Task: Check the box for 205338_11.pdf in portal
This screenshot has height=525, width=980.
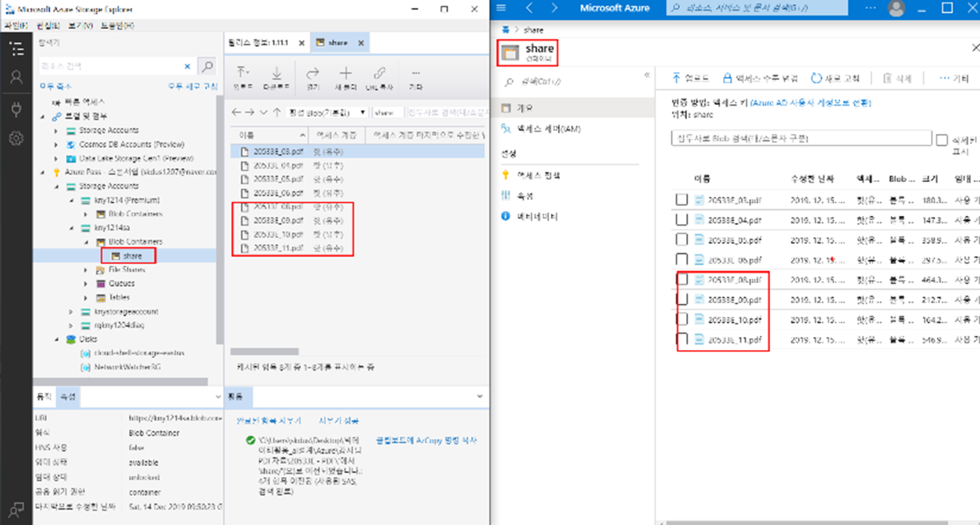Action: pos(682,339)
